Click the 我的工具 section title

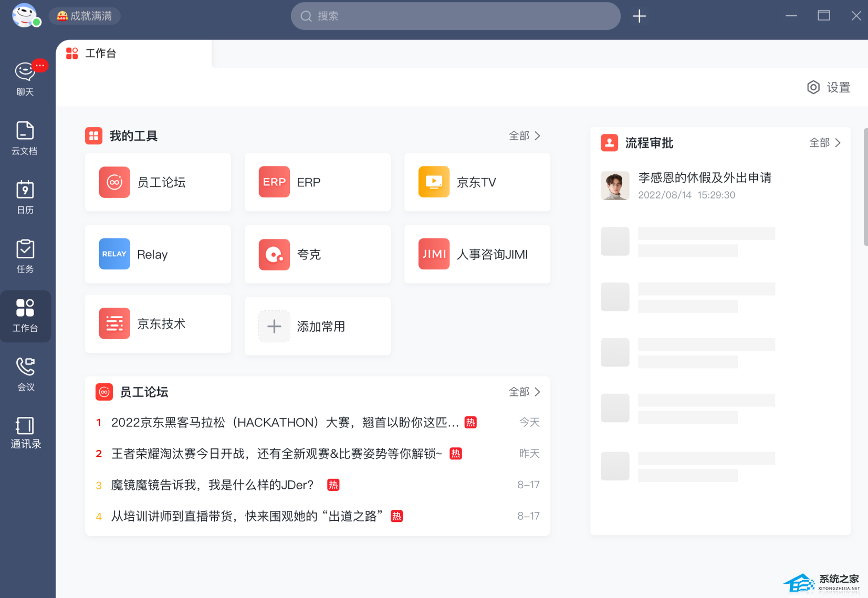coord(133,136)
